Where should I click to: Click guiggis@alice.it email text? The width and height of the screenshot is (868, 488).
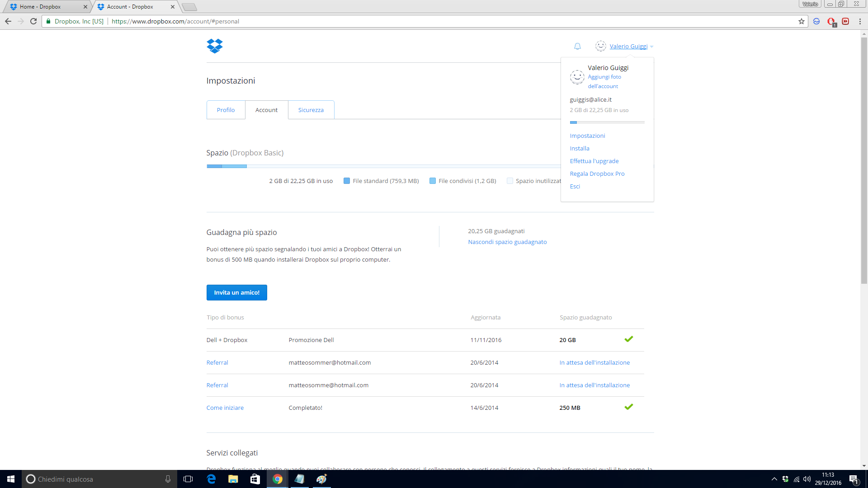pyautogui.click(x=590, y=99)
